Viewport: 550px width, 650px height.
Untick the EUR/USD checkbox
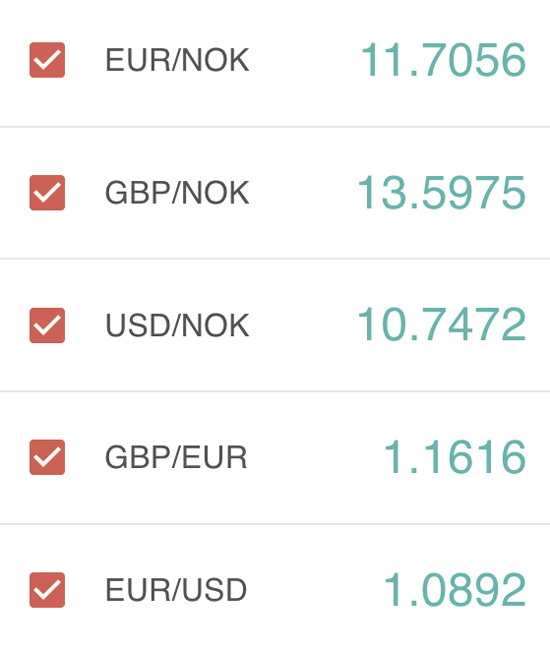47,590
